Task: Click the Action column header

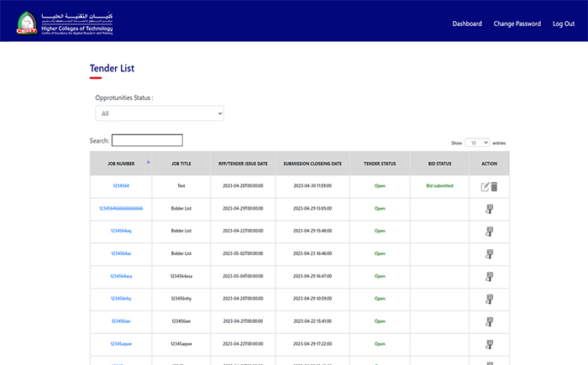Action: pyautogui.click(x=490, y=164)
